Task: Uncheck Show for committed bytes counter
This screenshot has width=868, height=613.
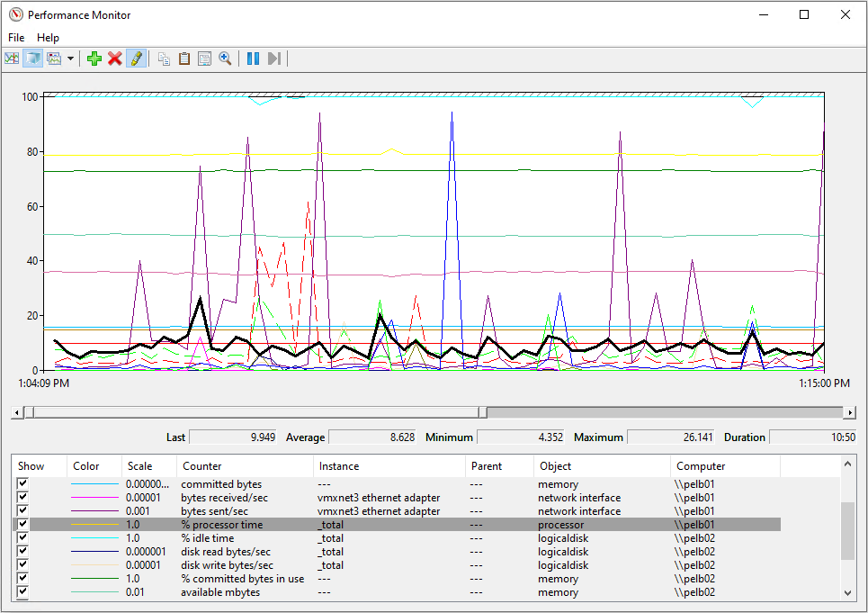Action: tap(22, 483)
